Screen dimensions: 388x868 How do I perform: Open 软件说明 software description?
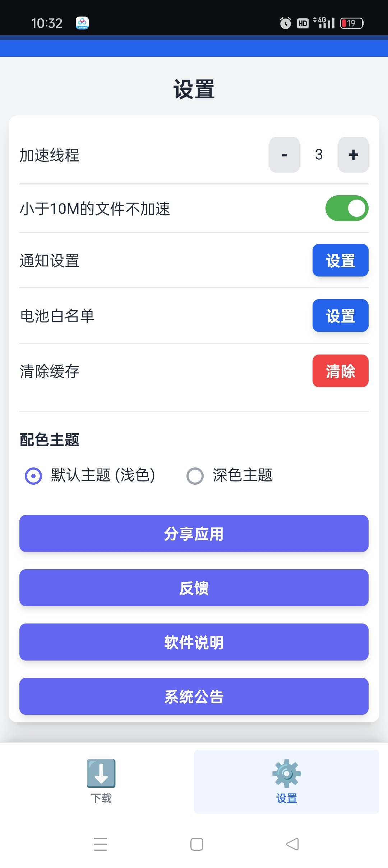tap(194, 642)
